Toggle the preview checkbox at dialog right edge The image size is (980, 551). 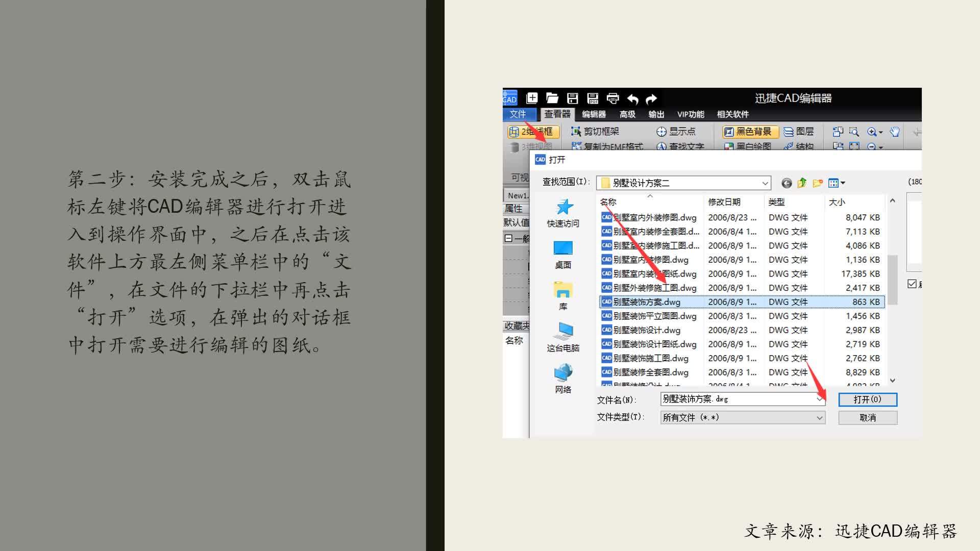912,284
